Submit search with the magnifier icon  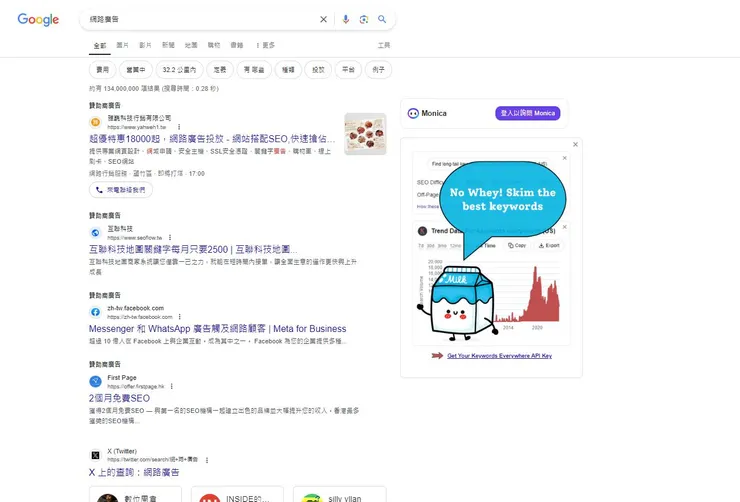pyautogui.click(x=382, y=19)
